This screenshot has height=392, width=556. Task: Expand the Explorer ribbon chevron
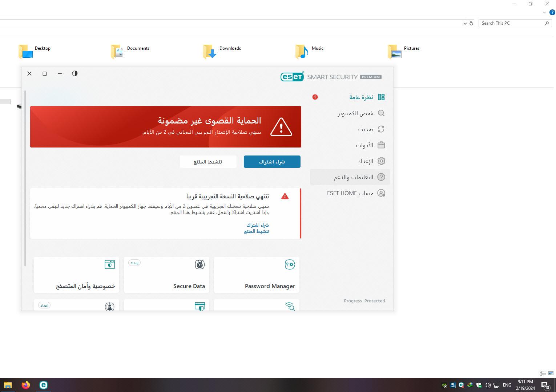[544, 12]
